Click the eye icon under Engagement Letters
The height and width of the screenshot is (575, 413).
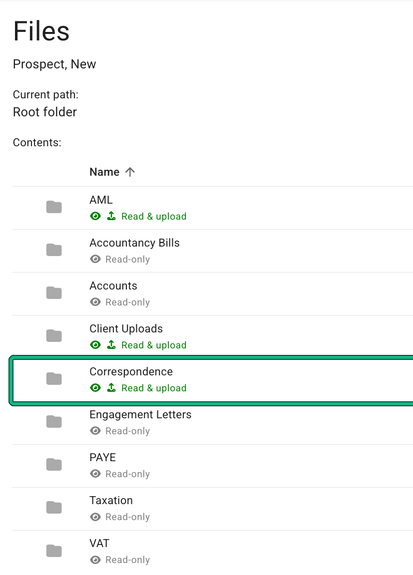click(95, 431)
